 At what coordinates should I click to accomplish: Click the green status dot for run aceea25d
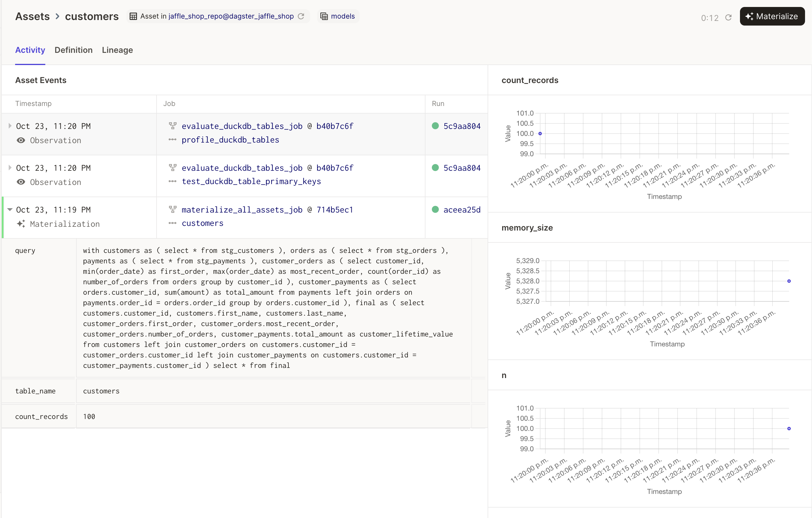435,209
